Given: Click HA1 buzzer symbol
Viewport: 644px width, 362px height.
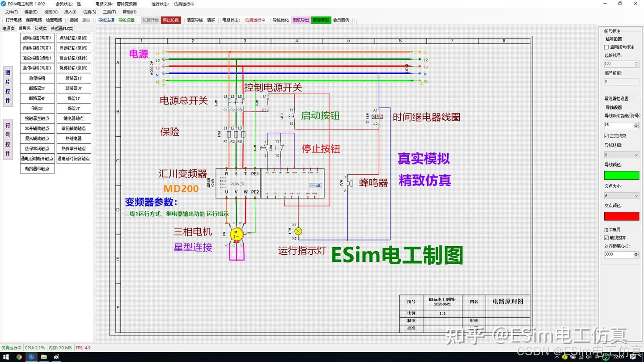Looking at the screenshot, I should tap(350, 183).
